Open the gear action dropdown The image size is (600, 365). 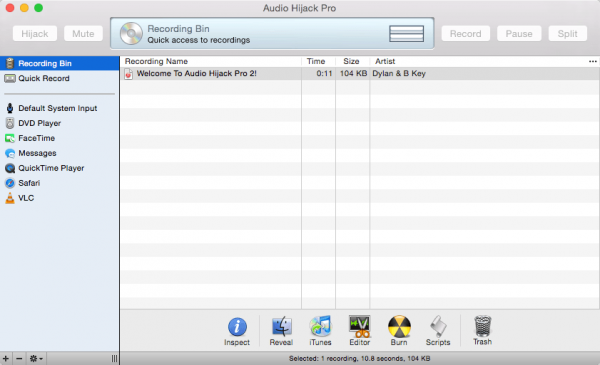[x=36, y=358]
